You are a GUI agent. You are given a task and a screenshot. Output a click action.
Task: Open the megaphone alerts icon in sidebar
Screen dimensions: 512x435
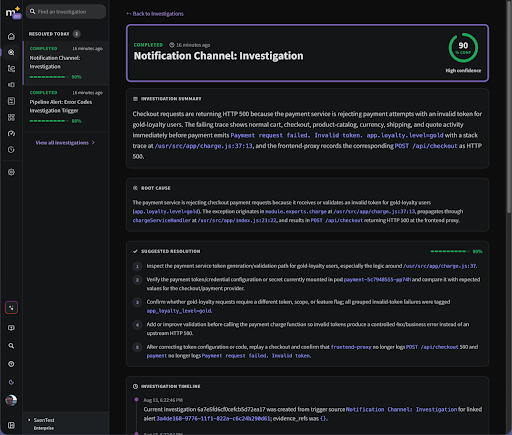pyautogui.click(x=11, y=85)
